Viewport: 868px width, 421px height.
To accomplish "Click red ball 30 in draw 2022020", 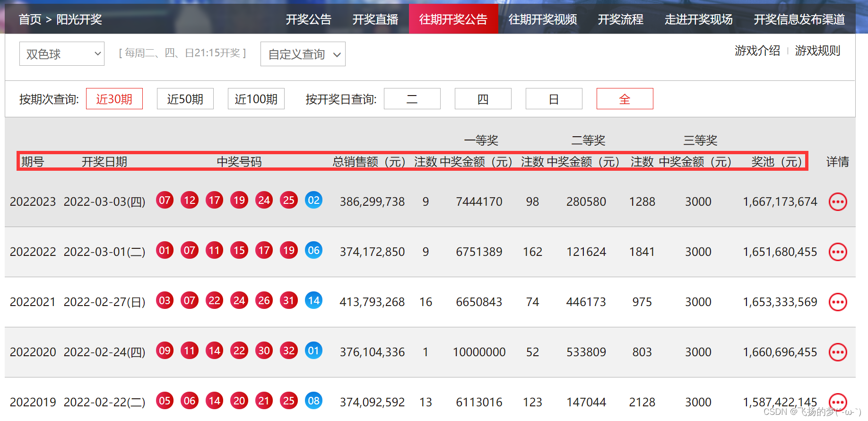I will click(264, 351).
